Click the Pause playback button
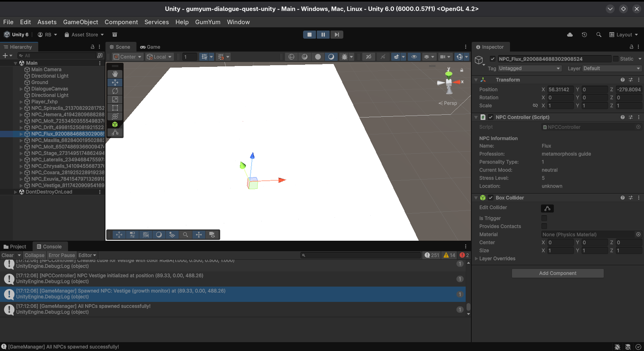This screenshot has height=351, width=644. click(x=323, y=35)
